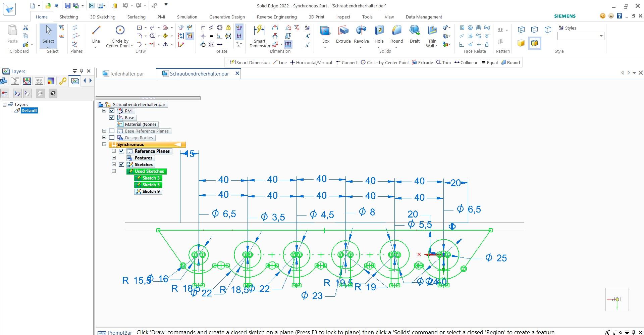Collapse the Synchronous node

[104, 144]
